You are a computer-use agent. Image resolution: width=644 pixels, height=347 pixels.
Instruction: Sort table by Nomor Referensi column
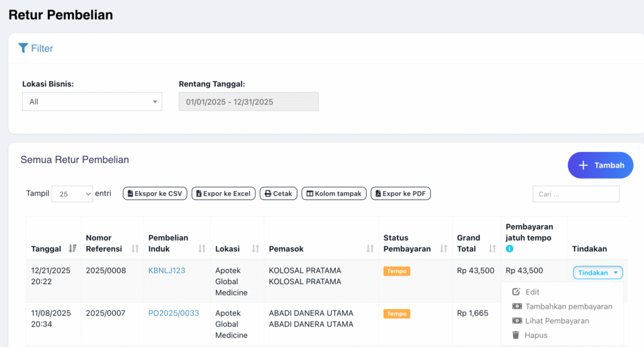coord(135,249)
